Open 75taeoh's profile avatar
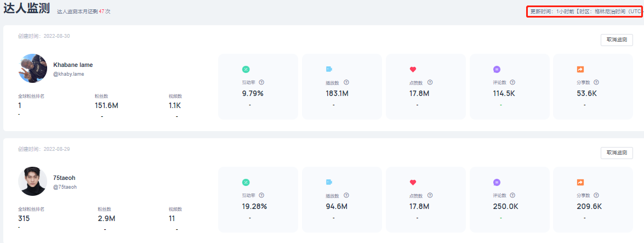 click(x=33, y=182)
